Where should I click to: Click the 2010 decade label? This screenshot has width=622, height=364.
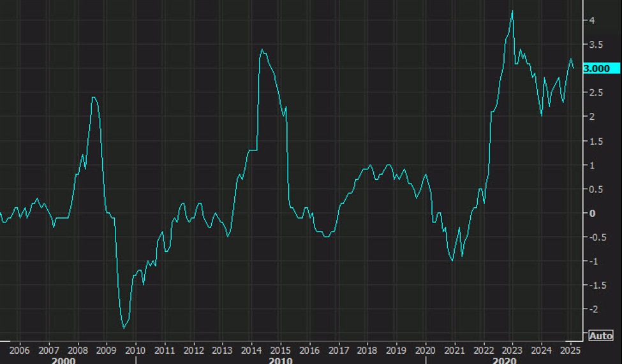click(x=279, y=360)
